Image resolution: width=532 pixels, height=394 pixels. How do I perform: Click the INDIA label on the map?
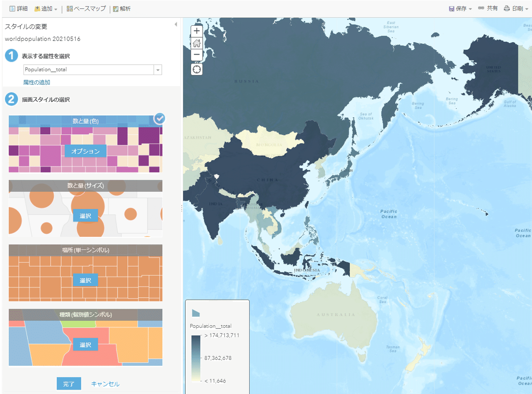click(217, 204)
